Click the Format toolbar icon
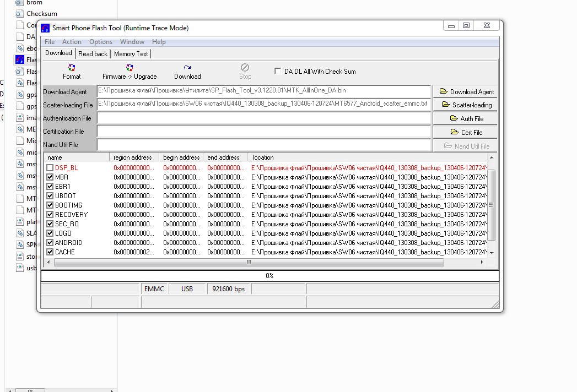 pos(72,68)
